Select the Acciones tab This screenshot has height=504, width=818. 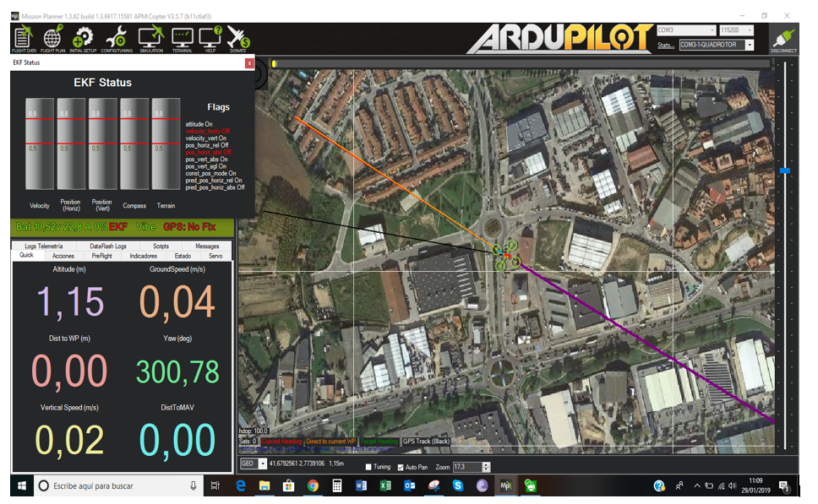click(63, 256)
